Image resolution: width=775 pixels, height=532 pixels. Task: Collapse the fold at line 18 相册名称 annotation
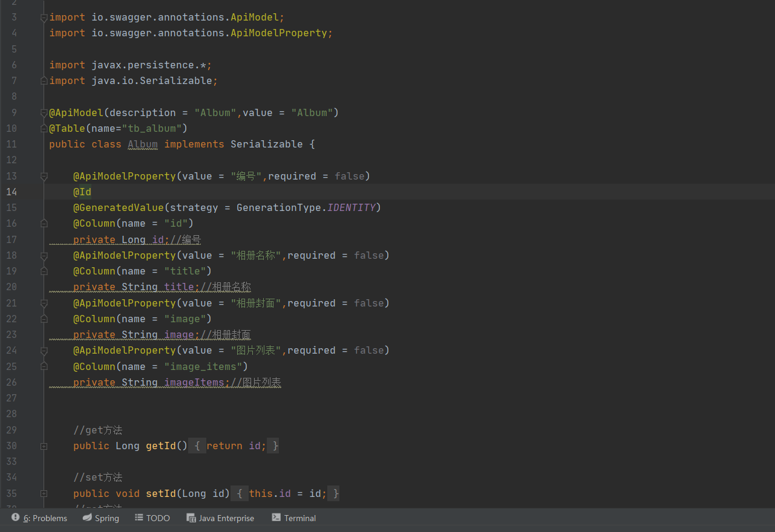pyautogui.click(x=44, y=255)
